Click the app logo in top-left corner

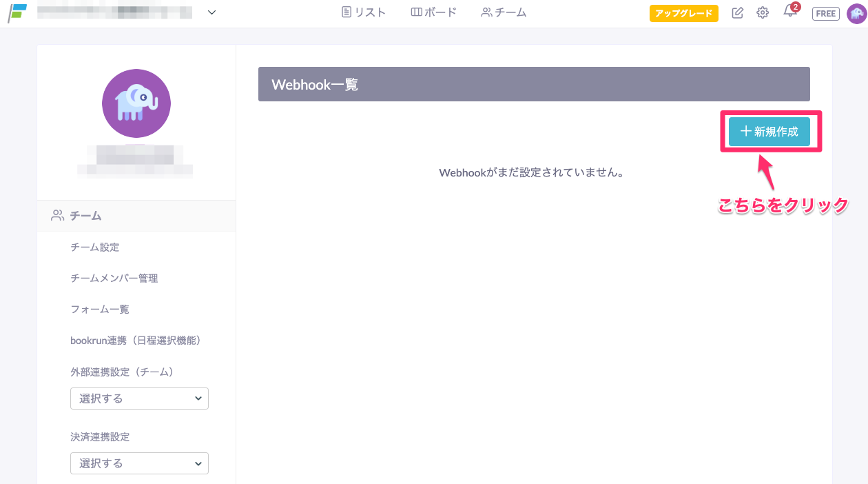[17, 12]
